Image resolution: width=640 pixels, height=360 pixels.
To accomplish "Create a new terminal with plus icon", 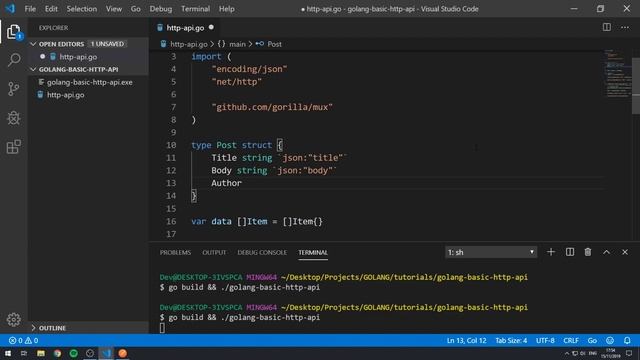I will [x=551, y=252].
